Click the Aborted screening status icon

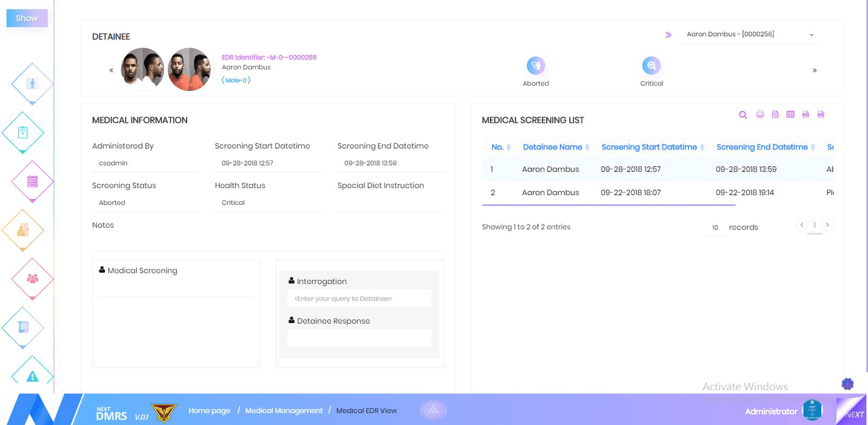(535, 66)
